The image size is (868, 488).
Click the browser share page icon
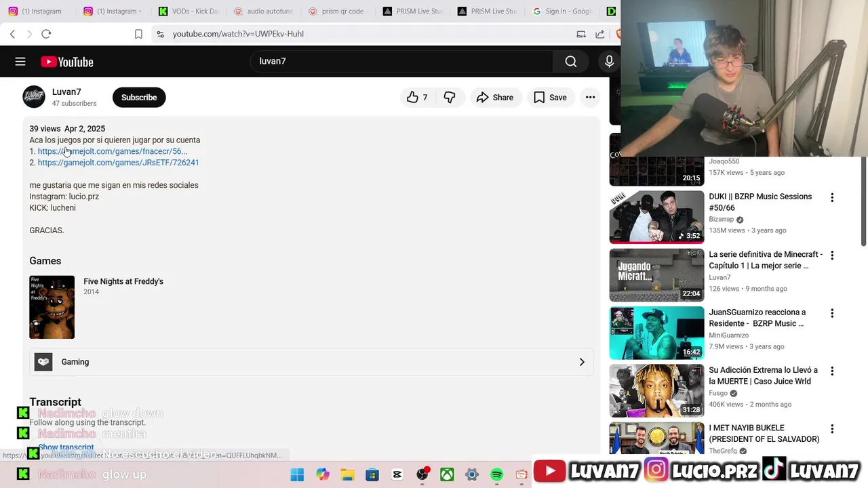pyautogui.click(x=600, y=34)
